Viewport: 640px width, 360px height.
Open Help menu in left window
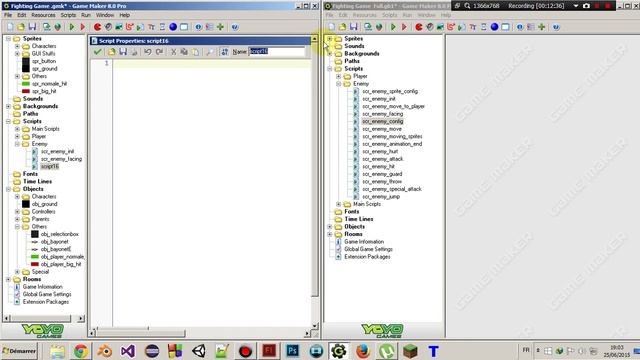pyautogui.click(x=124, y=15)
